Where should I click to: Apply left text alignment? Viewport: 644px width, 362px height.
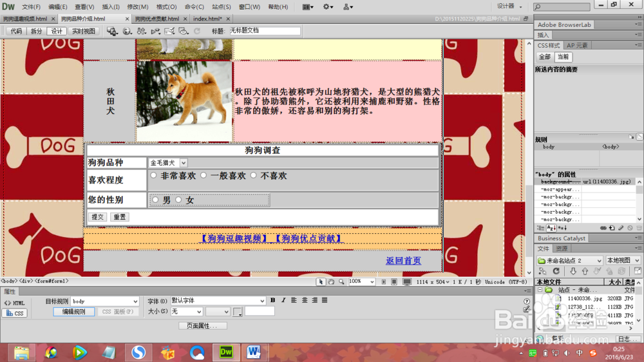(x=294, y=300)
